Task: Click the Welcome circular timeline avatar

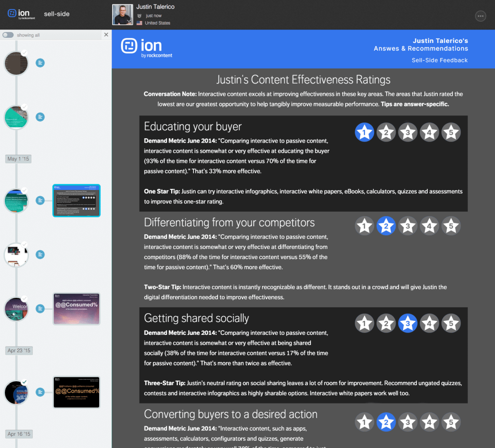Action: tap(16, 309)
